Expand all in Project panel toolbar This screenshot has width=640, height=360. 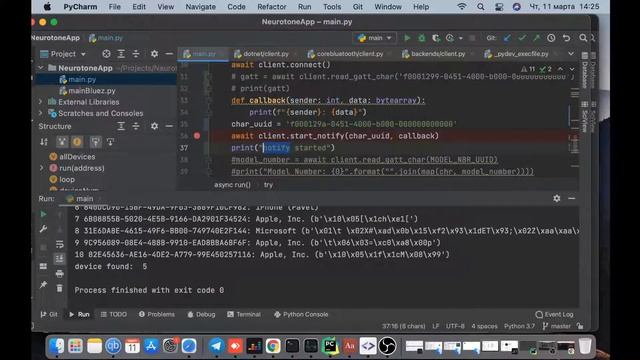(121, 54)
